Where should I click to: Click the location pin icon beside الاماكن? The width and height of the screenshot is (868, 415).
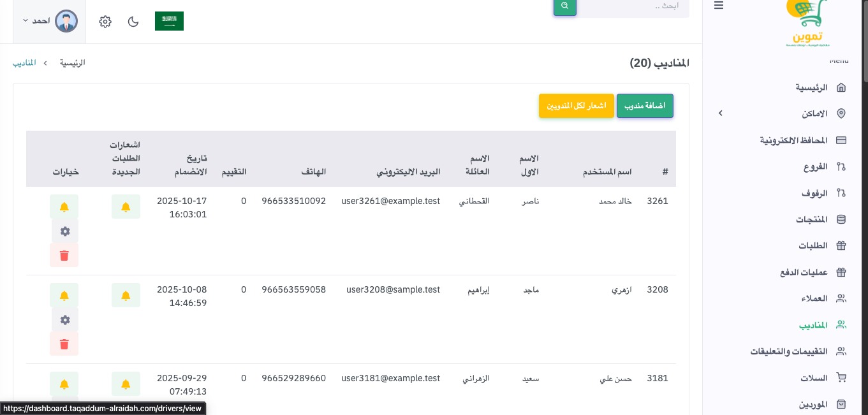point(841,113)
